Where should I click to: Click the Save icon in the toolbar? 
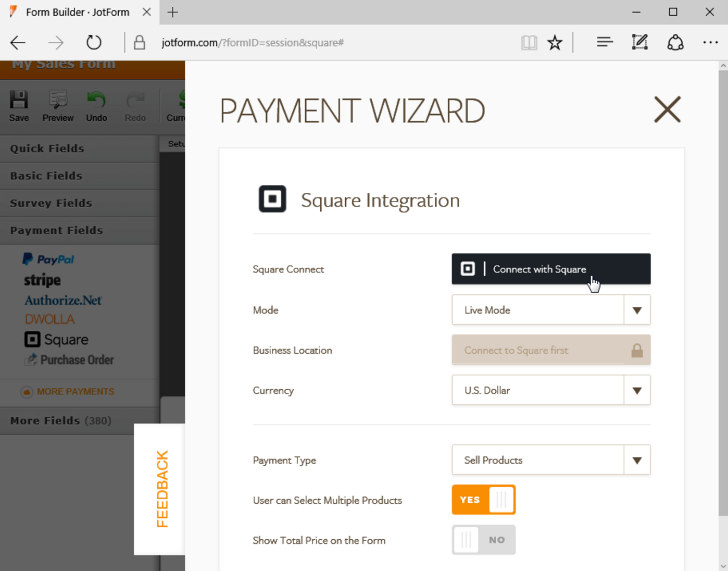point(19,104)
